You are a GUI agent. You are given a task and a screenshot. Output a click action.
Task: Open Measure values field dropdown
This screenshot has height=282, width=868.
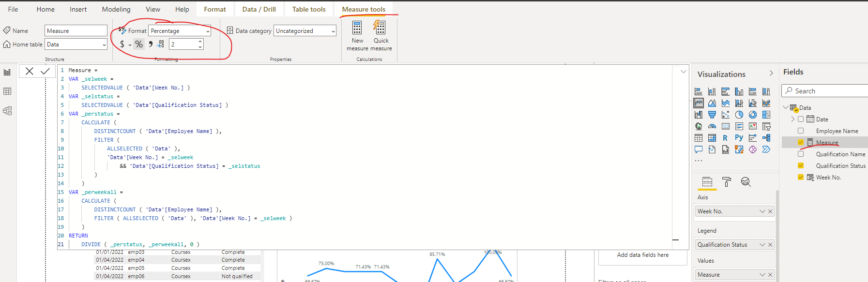[762, 275]
